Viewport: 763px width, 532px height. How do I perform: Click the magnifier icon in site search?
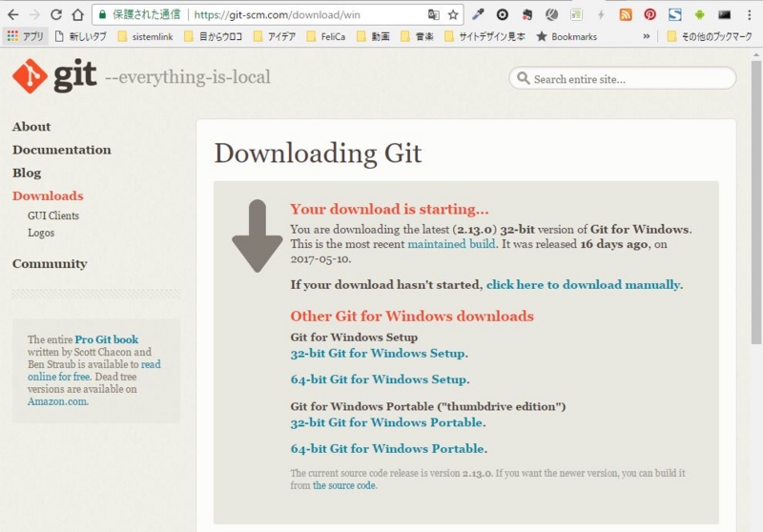(523, 78)
